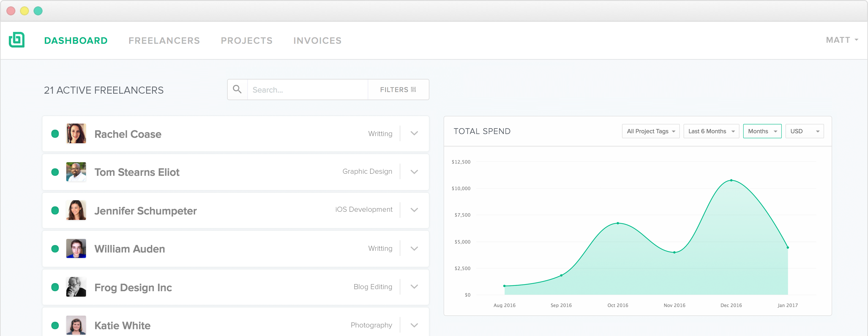Open the MATT user menu
868x336 pixels.
pyautogui.click(x=842, y=40)
